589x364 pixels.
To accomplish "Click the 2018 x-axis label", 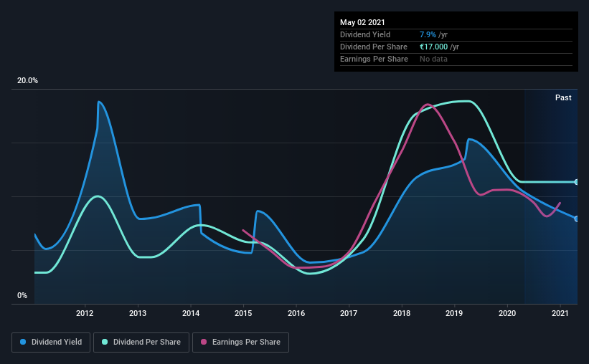I will pos(402,313).
